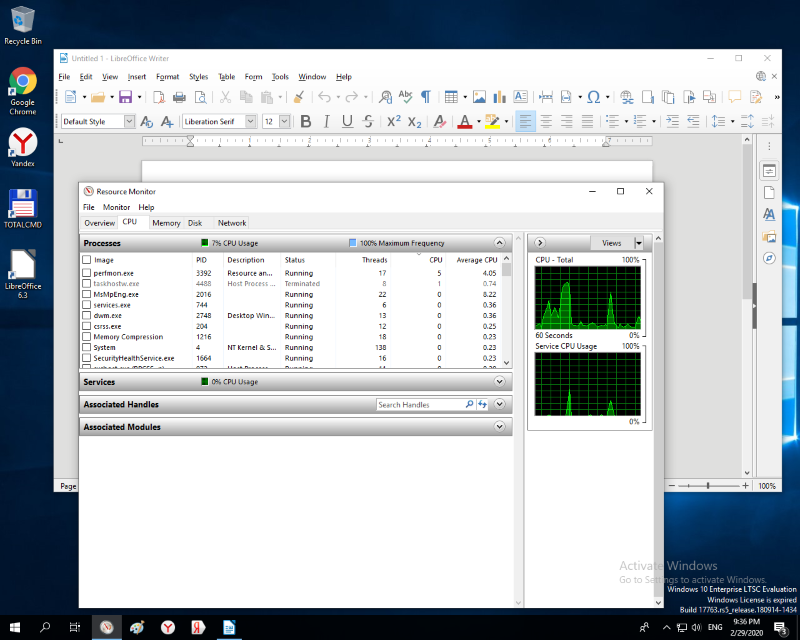Open the Windows Start menu
This screenshot has height=640, width=800.
click(15, 627)
